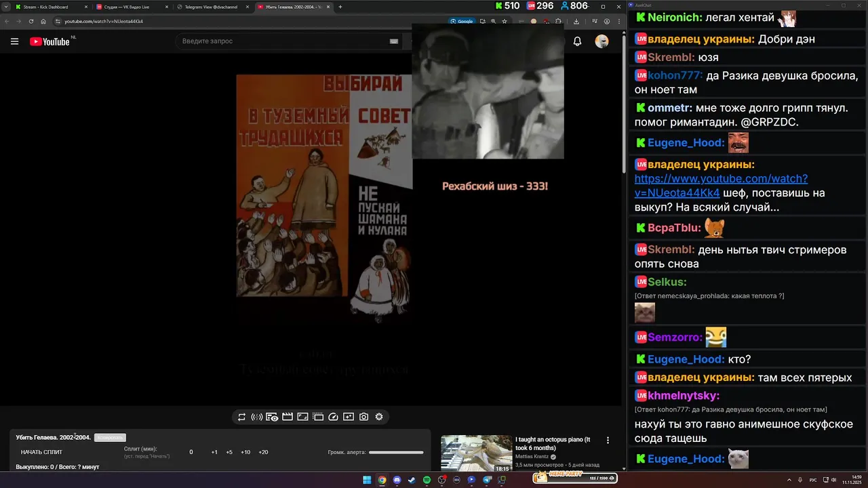Click username khmelnytsky in AxelChat
868x488 pixels.
683,395
